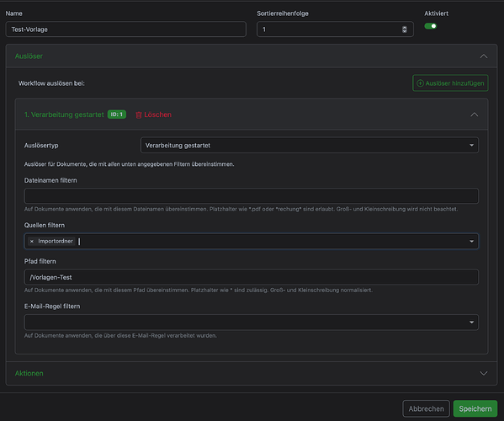Collapse the Auslöser section chevron

point(484,56)
